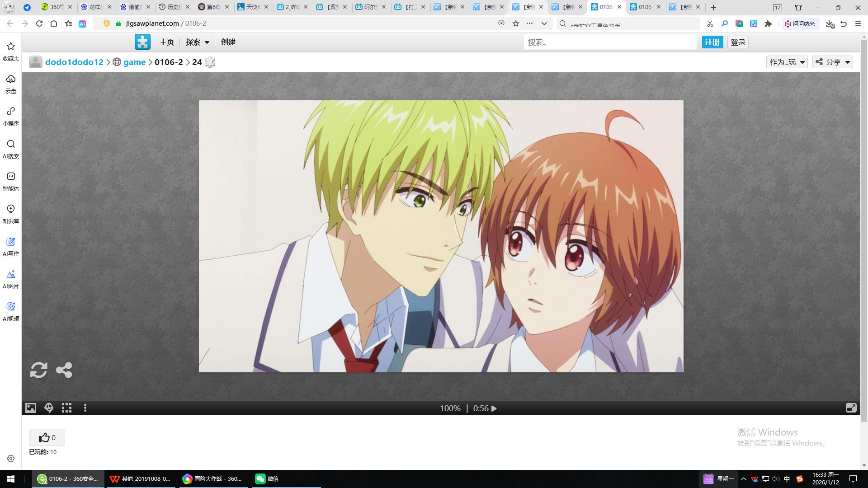Open the vertical three-dots more menu

pyautogui.click(x=85, y=408)
